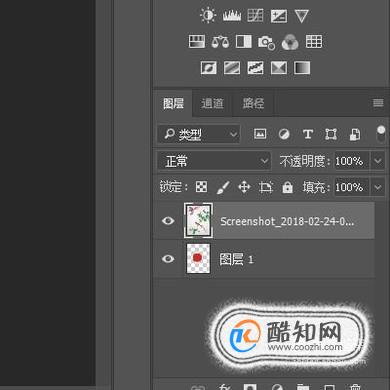Hide the Screenshot_2018-02-24 layer
Screen dimensions: 390x390
click(x=168, y=220)
